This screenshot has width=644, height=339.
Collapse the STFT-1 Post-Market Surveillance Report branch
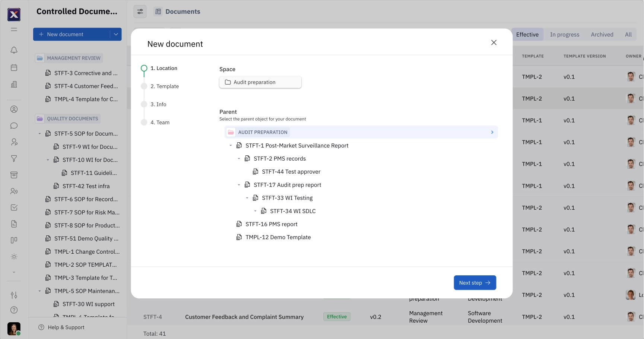point(230,145)
